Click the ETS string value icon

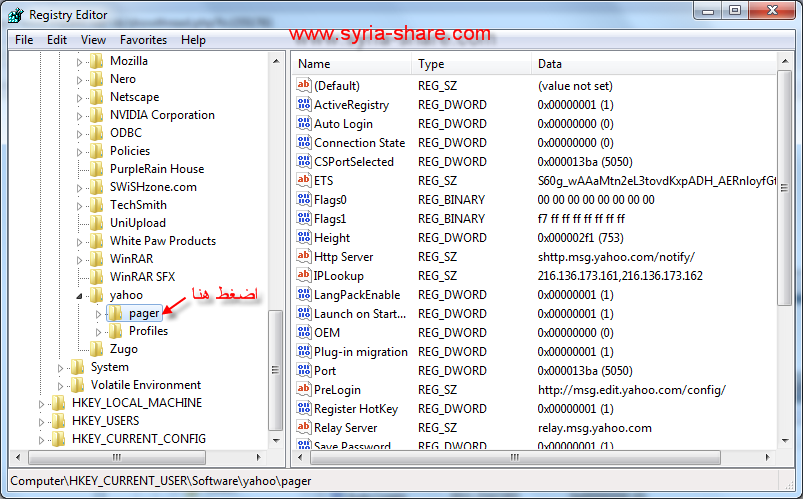tap(304, 181)
